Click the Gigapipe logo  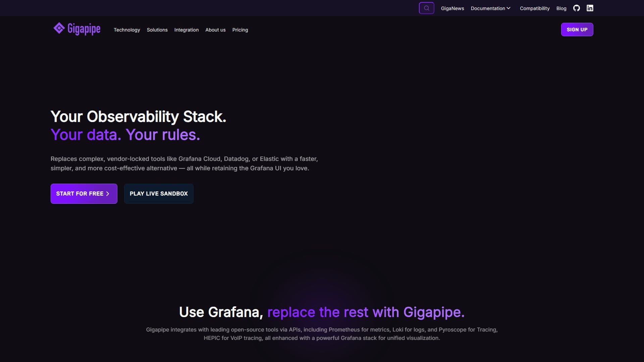[77, 29]
